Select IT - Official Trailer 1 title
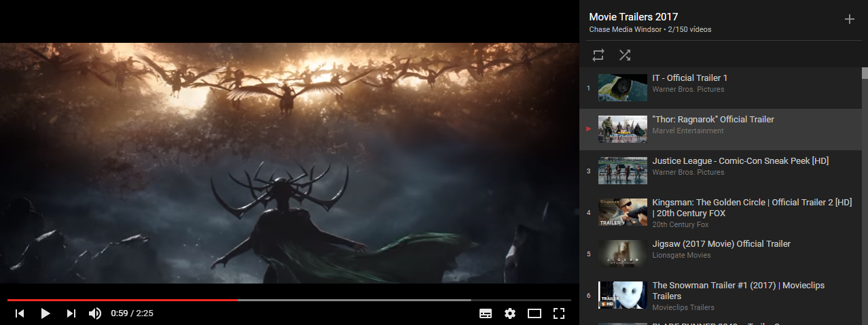Image resolution: width=868 pixels, height=325 pixels. [689, 78]
